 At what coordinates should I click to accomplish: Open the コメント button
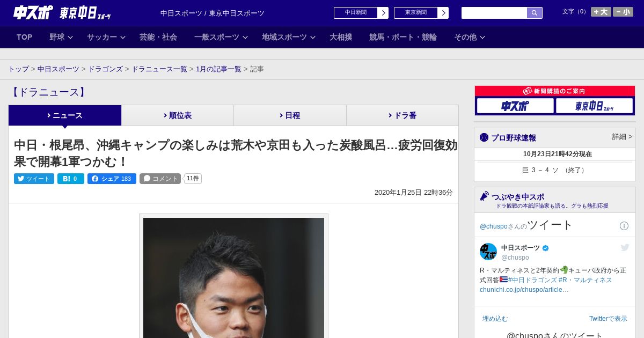pos(160,179)
